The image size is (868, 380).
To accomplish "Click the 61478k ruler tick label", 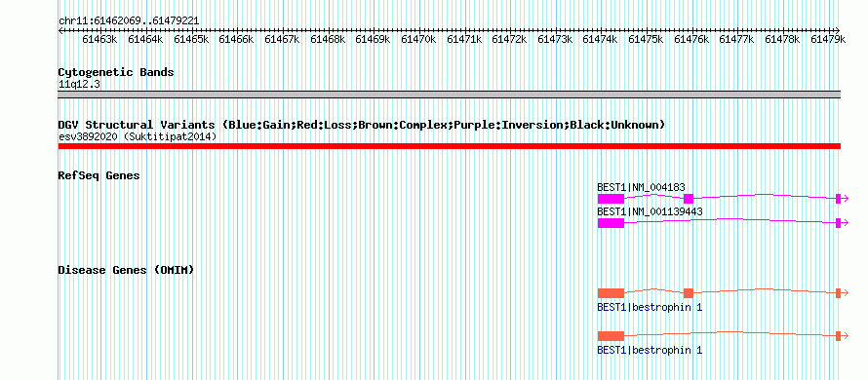I will pos(783,39).
